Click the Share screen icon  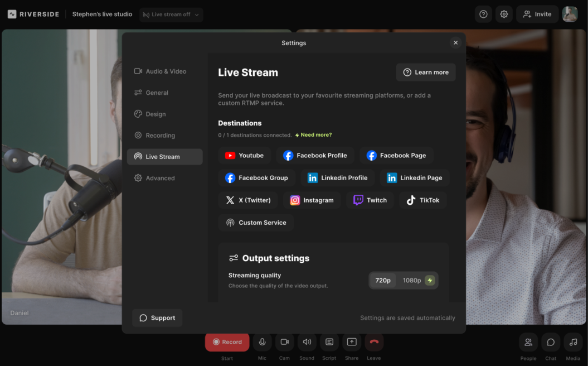click(352, 342)
